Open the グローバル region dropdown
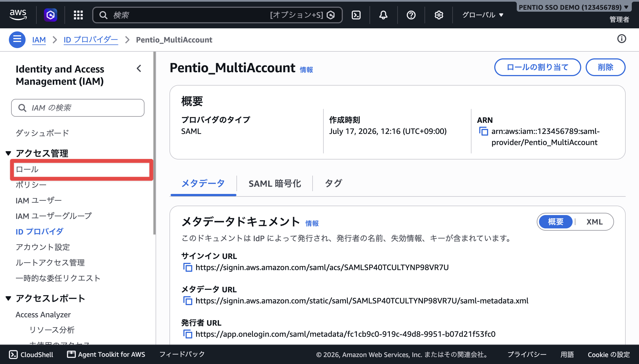The image size is (639, 364). [483, 15]
